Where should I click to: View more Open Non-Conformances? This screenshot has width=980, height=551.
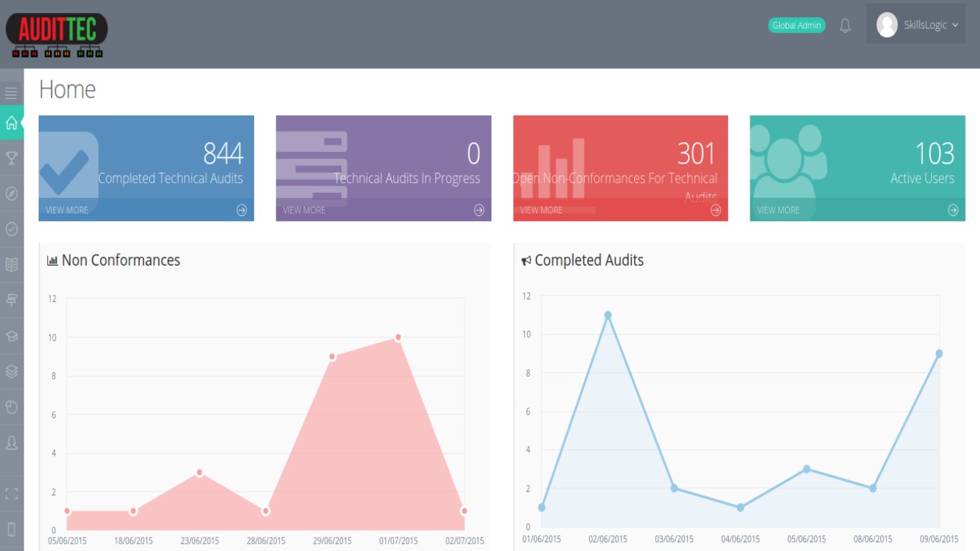[x=621, y=210]
